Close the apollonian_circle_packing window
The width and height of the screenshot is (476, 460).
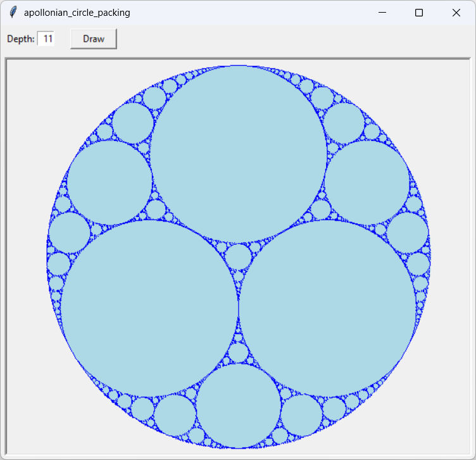click(456, 13)
